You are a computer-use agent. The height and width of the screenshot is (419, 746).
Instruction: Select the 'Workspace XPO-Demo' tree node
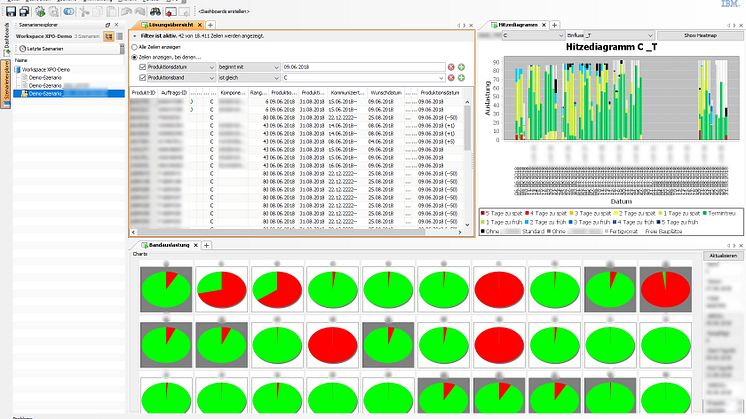[x=46, y=69]
